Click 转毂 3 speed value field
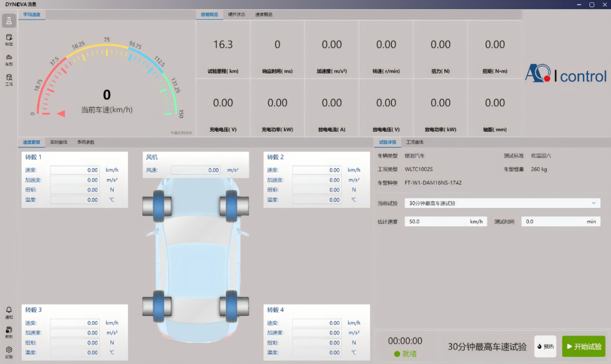Image resolution: width=611 pixels, height=364 pixels. (75, 323)
